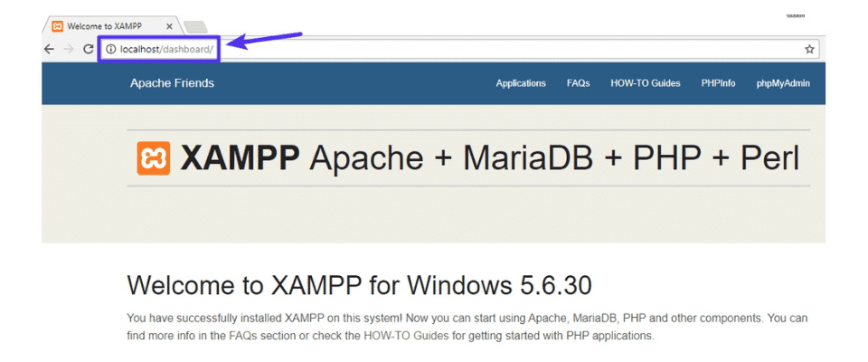The height and width of the screenshot is (362, 868).
Task: Launch phpMyAdmin from the navigation bar
Action: (x=783, y=83)
